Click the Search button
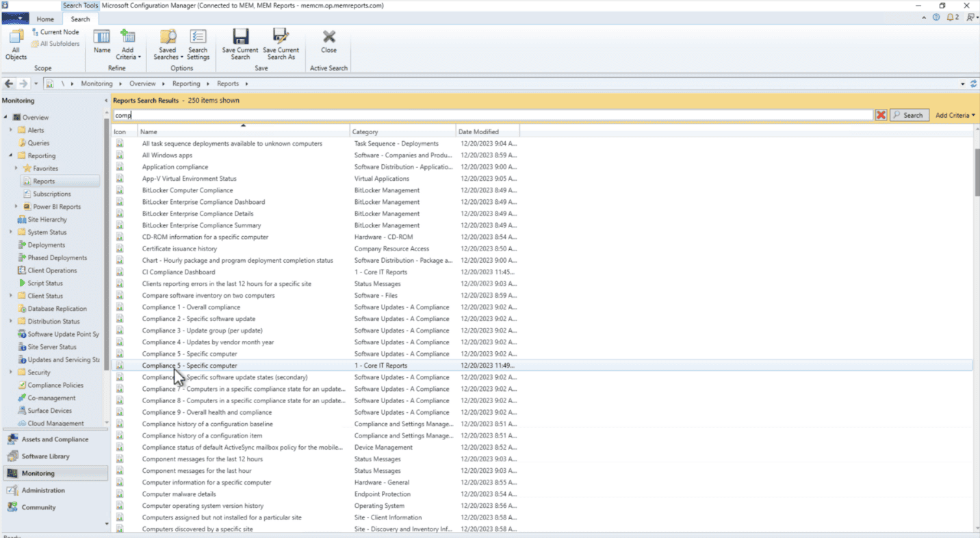This screenshot has height=538, width=980. 909,115
